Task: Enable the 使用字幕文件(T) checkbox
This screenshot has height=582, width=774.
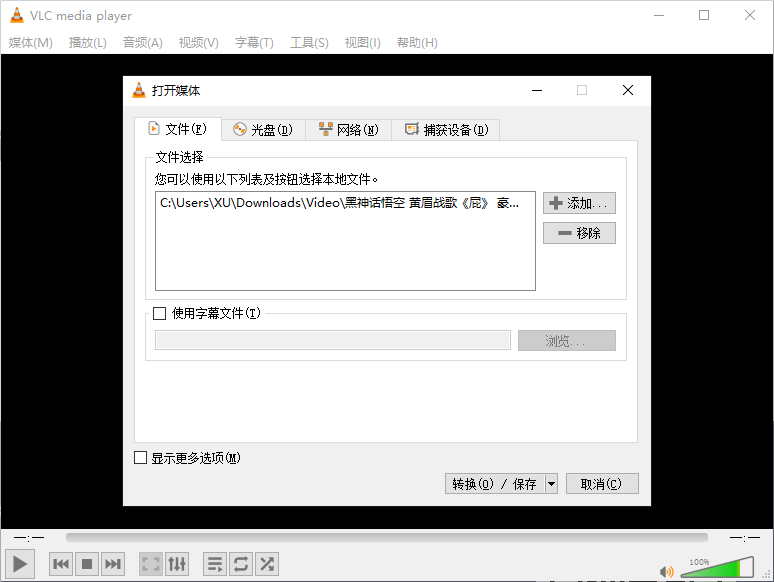Action: click(159, 313)
